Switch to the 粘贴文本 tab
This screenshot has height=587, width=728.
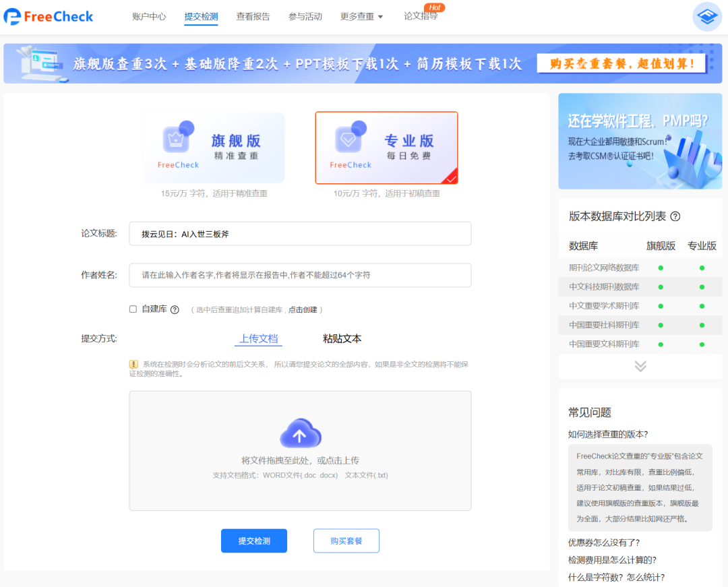point(342,338)
